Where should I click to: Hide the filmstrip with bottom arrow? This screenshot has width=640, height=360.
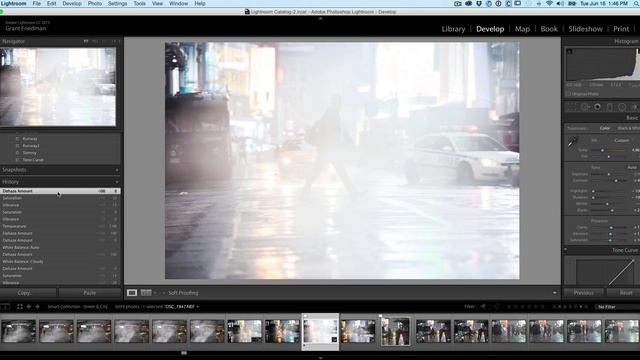point(320,358)
